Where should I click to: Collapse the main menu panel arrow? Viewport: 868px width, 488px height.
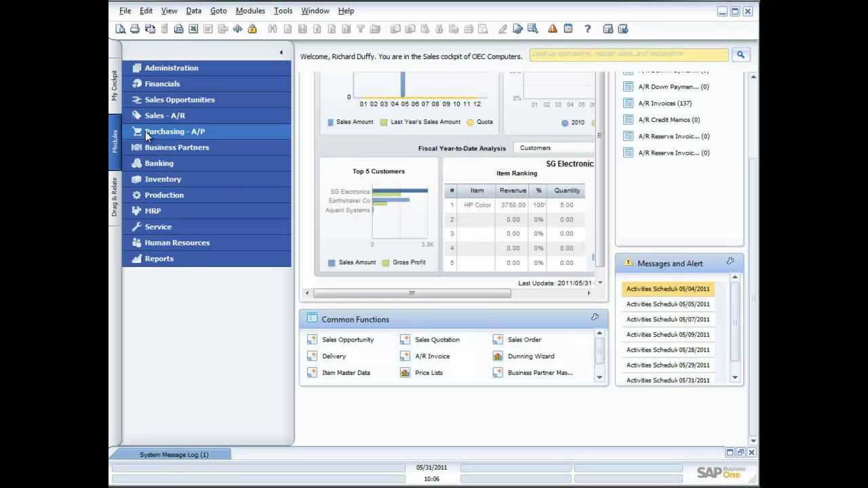(x=281, y=52)
